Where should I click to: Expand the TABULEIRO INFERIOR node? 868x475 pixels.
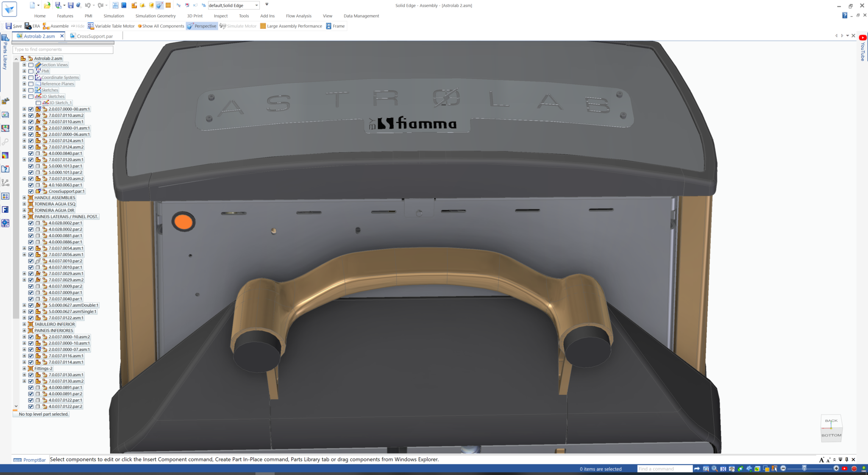pyautogui.click(x=24, y=324)
